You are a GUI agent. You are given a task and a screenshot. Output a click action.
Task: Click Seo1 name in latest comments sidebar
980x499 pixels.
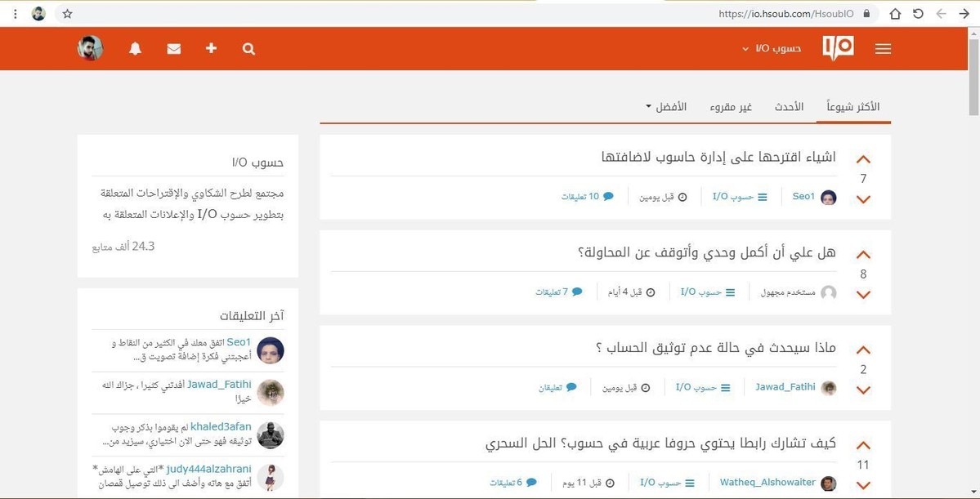[x=239, y=342]
